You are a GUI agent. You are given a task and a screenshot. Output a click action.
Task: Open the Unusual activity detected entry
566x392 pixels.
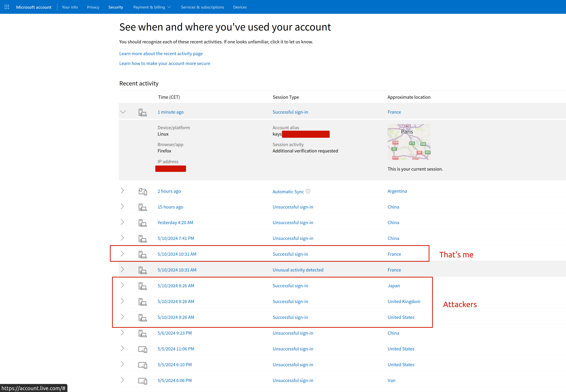(298, 270)
